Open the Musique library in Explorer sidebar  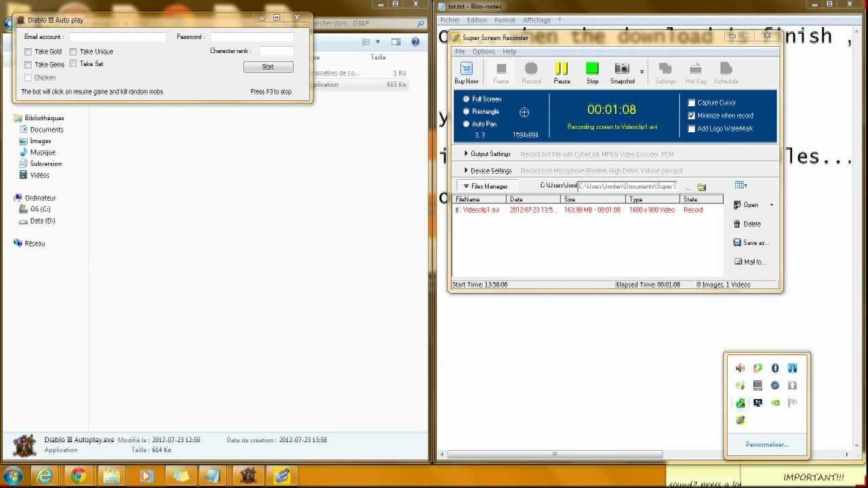(37, 152)
